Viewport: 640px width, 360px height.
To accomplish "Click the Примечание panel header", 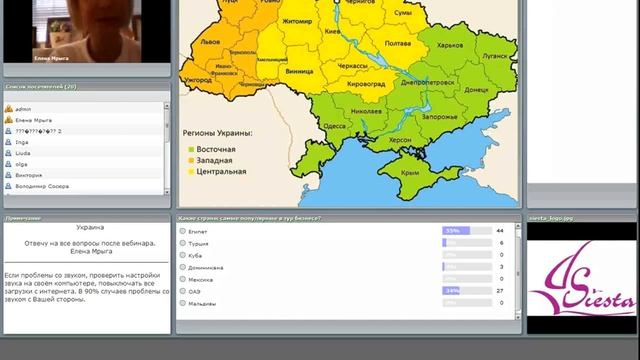I will (87, 218).
